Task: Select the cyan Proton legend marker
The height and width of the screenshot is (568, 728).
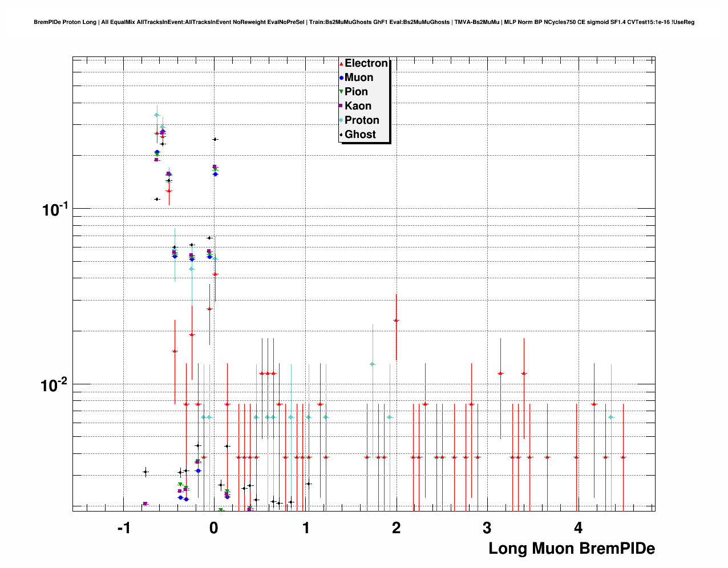Action: [x=341, y=120]
